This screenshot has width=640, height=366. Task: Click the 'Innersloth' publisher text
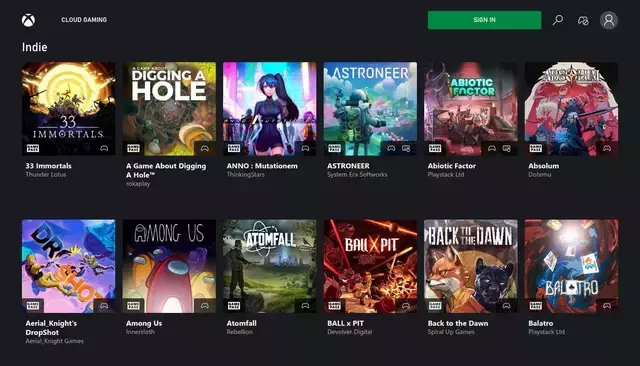pos(140,332)
